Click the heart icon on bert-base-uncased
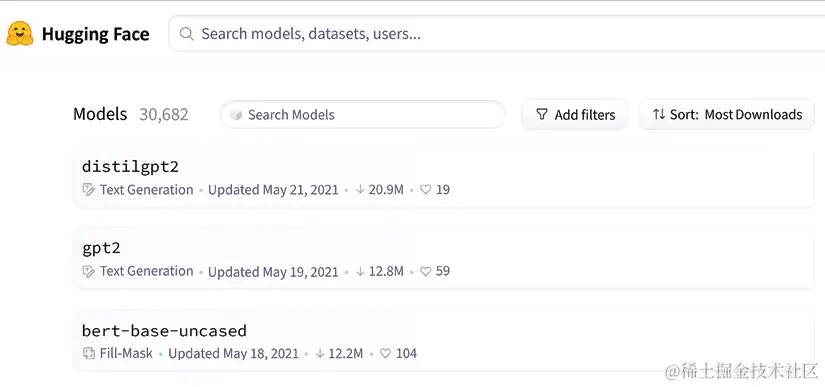This screenshot has width=825, height=387. [x=385, y=353]
